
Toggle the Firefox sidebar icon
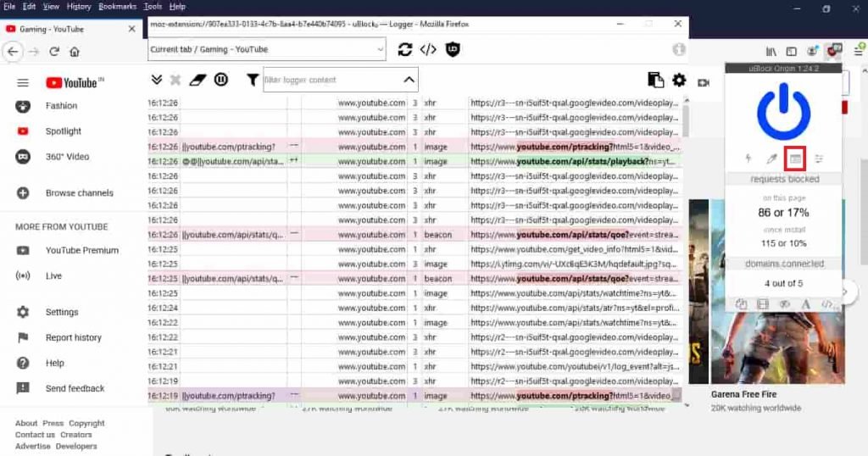click(792, 52)
